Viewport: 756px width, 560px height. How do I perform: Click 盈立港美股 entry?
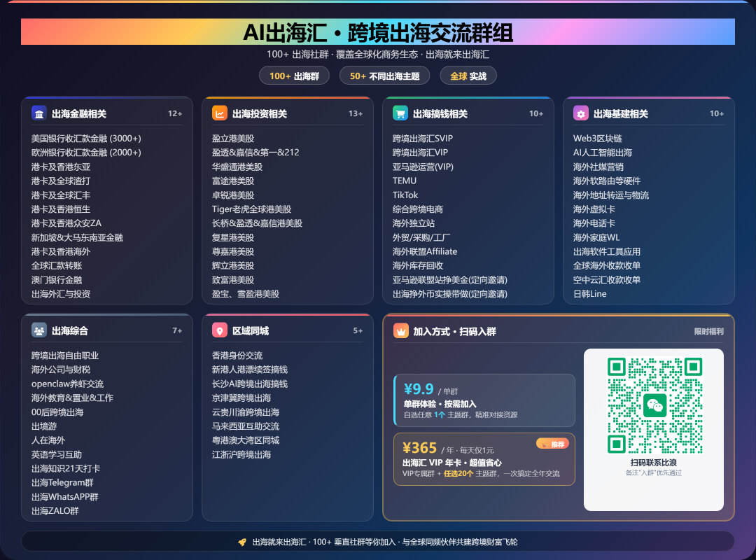(233, 139)
